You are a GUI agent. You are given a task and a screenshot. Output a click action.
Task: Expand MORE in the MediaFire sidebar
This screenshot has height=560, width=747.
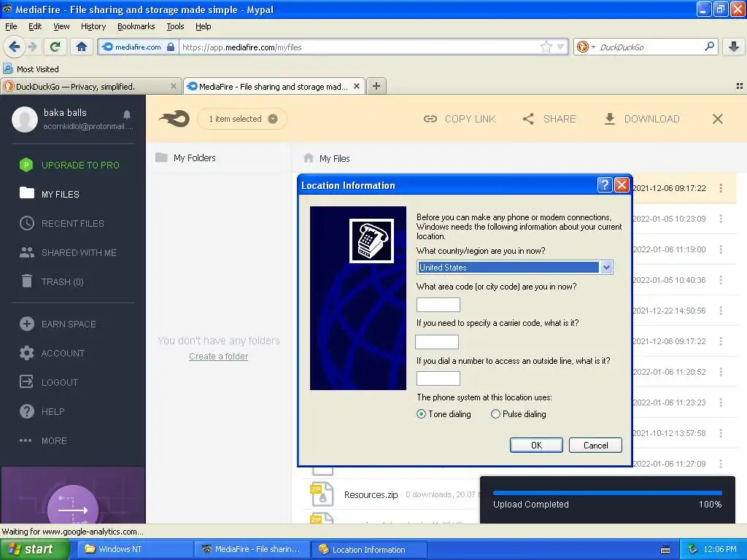(x=54, y=441)
